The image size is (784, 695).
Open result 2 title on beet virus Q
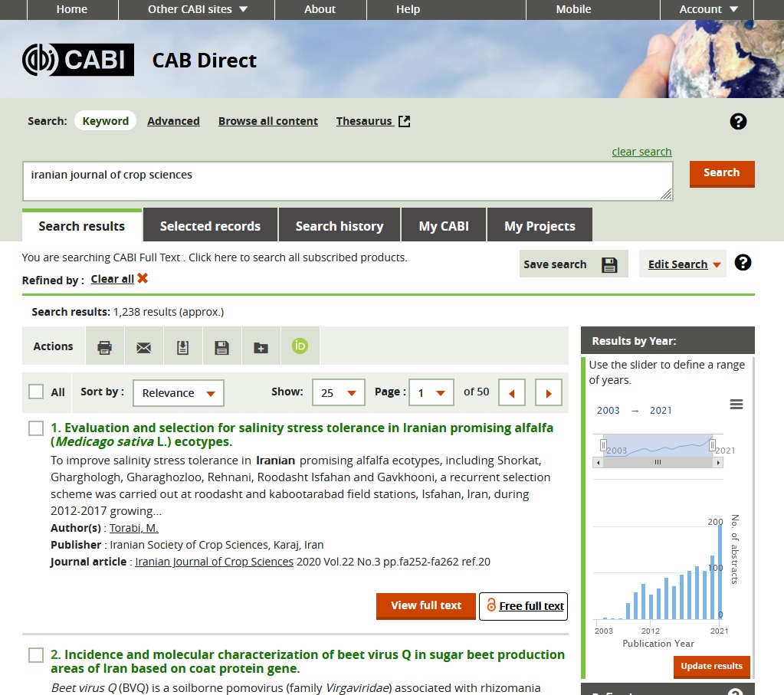click(307, 661)
